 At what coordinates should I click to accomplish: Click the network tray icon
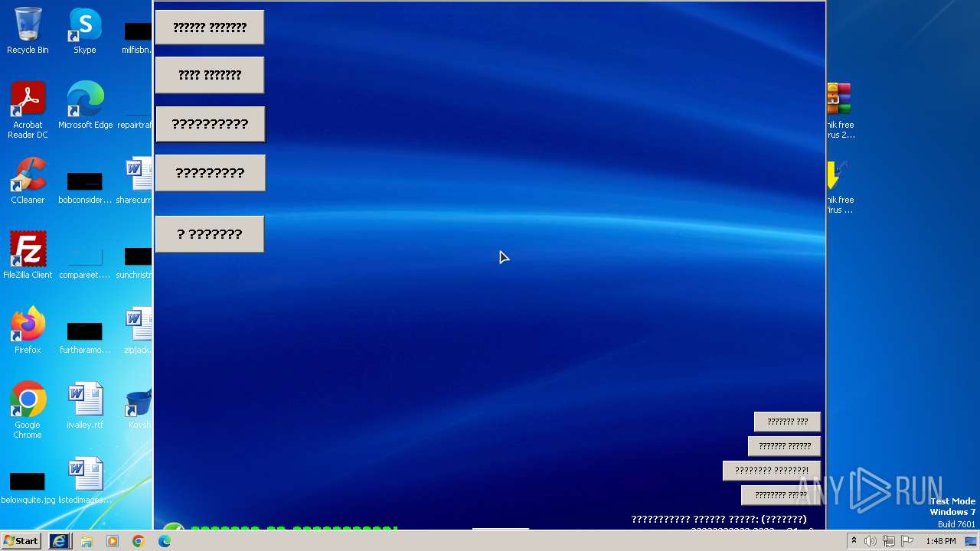point(889,541)
